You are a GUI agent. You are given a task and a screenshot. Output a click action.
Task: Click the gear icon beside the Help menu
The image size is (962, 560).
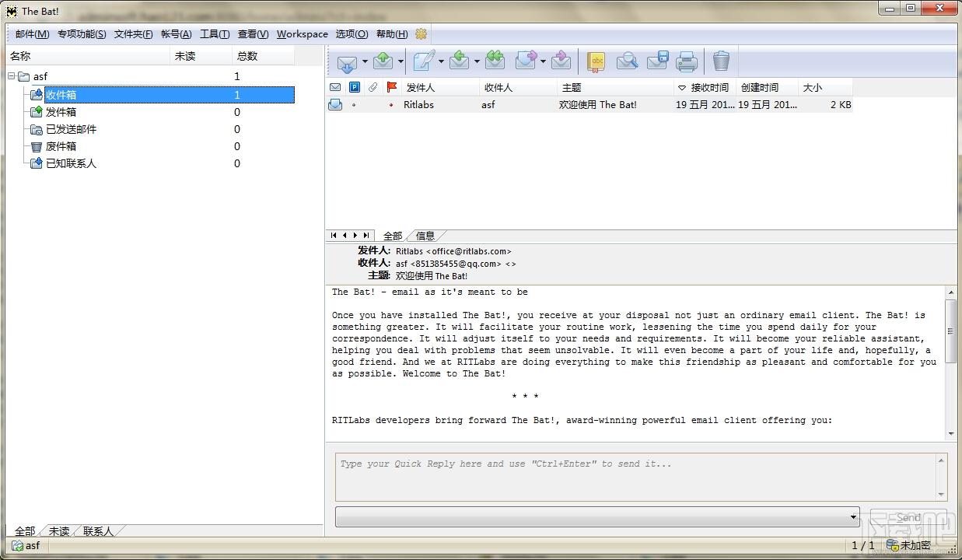click(x=421, y=33)
